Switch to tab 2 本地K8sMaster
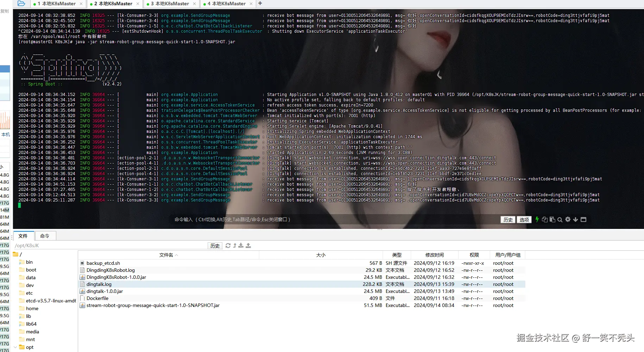Screen dimensions: 644x352 coord(115,4)
